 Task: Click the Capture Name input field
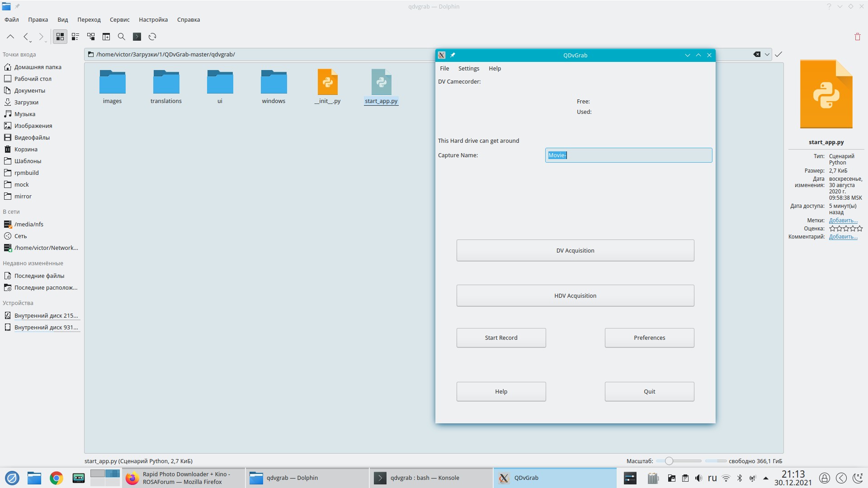[x=628, y=155]
